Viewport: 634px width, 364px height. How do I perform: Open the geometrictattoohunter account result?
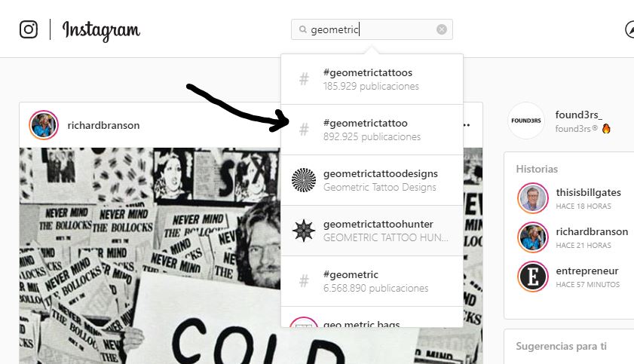[x=372, y=231]
